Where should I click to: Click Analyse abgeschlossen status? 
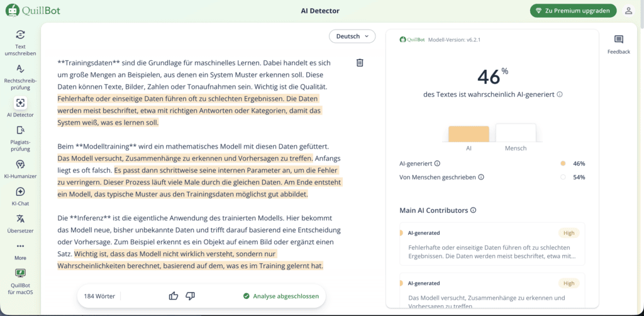(281, 296)
